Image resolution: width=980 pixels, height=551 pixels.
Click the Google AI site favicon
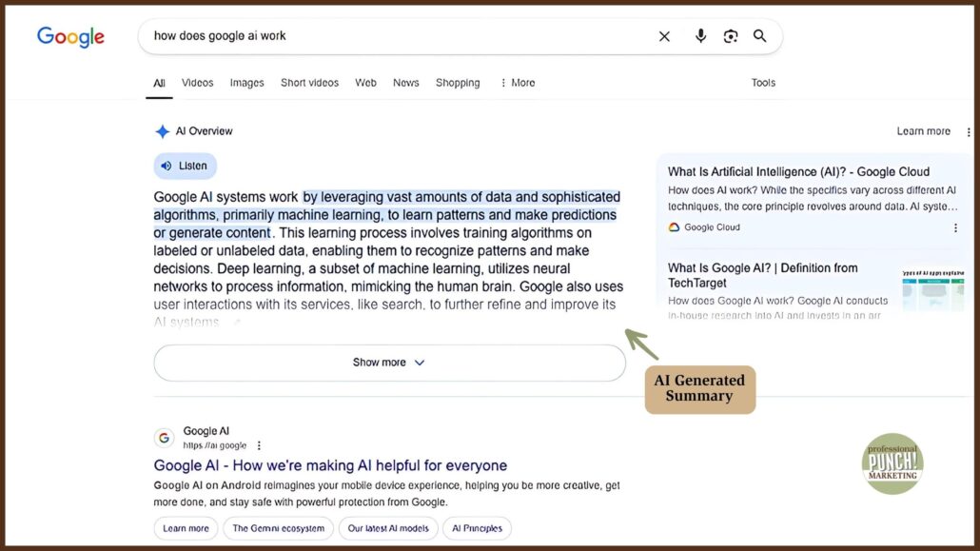point(164,438)
